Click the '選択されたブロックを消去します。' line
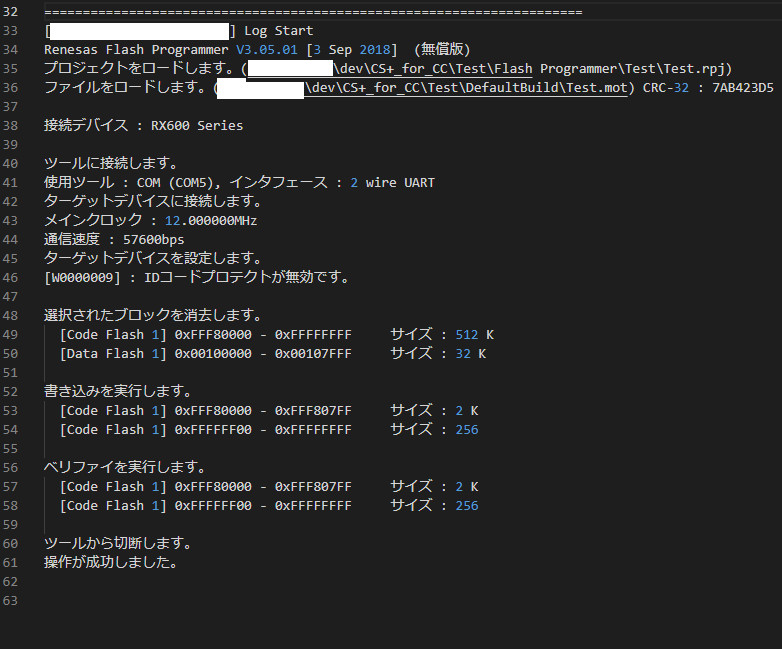The width and height of the screenshot is (782, 649). point(153,315)
